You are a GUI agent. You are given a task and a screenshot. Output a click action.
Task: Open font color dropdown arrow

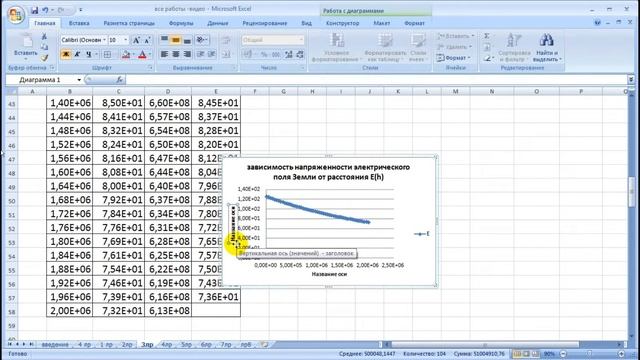[x=149, y=54]
